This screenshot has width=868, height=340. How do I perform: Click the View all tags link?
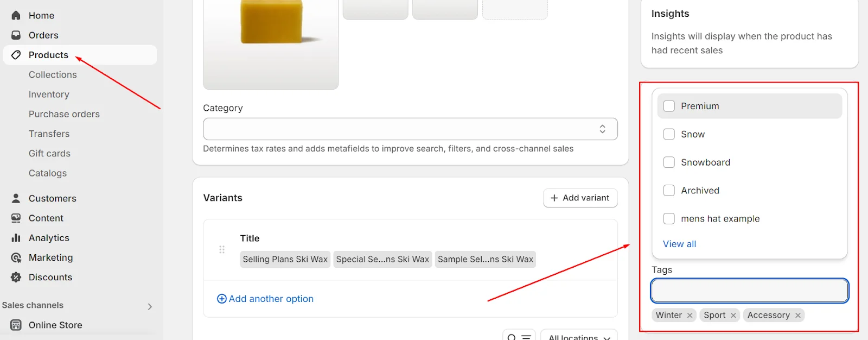(x=679, y=244)
